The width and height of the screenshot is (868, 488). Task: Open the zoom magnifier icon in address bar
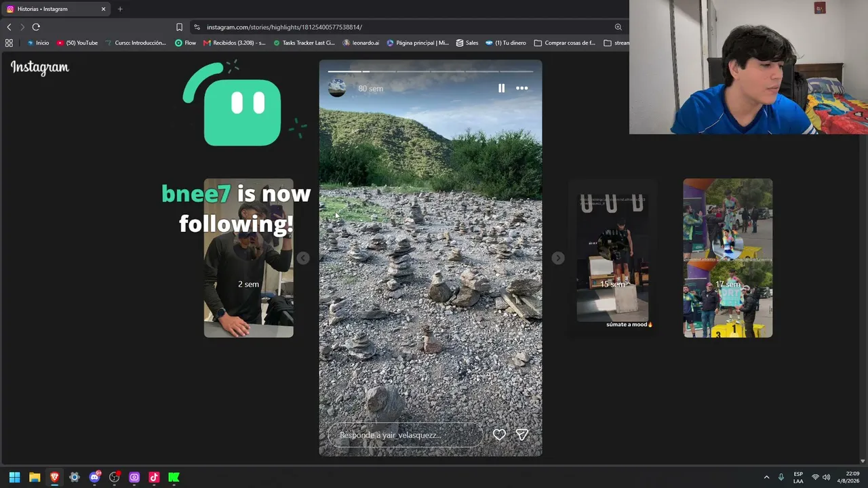pos(618,27)
